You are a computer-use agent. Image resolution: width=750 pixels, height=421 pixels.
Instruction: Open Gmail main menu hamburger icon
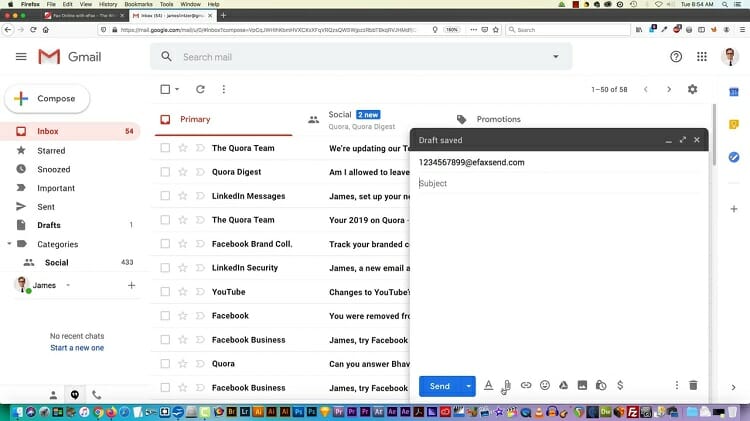pyautogui.click(x=21, y=57)
